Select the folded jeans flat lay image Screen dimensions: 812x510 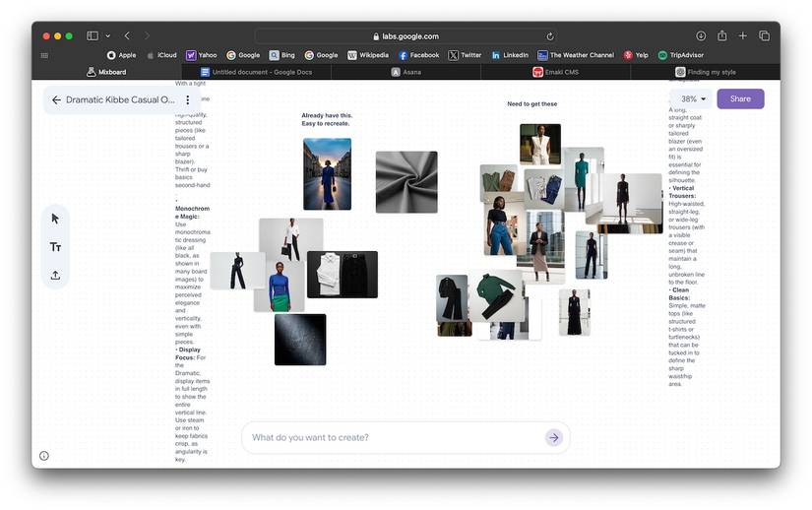click(543, 188)
